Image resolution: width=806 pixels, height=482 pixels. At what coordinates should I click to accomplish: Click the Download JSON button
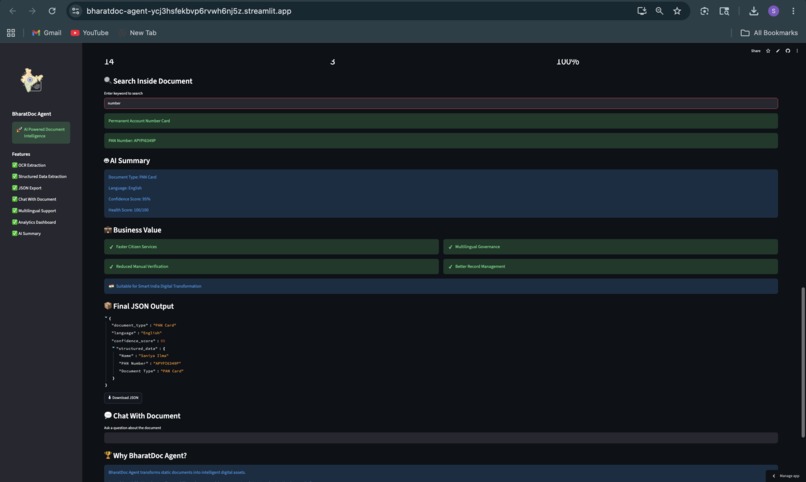(x=123, y=398)
